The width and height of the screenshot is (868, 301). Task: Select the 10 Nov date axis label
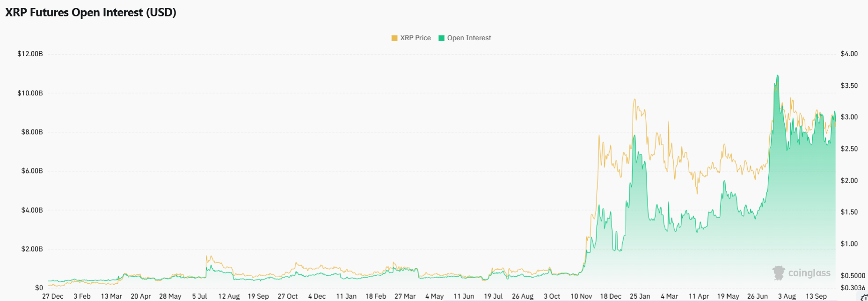[581, 296]
